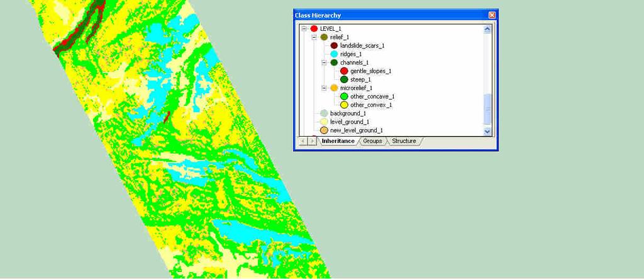
Task: Click the dark green channels_1 color circle
Action: 335,62
